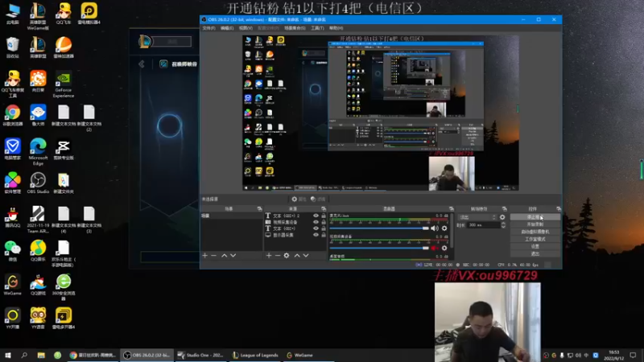Open the Tools menu in OBS
644x362 pixels.
317,28
